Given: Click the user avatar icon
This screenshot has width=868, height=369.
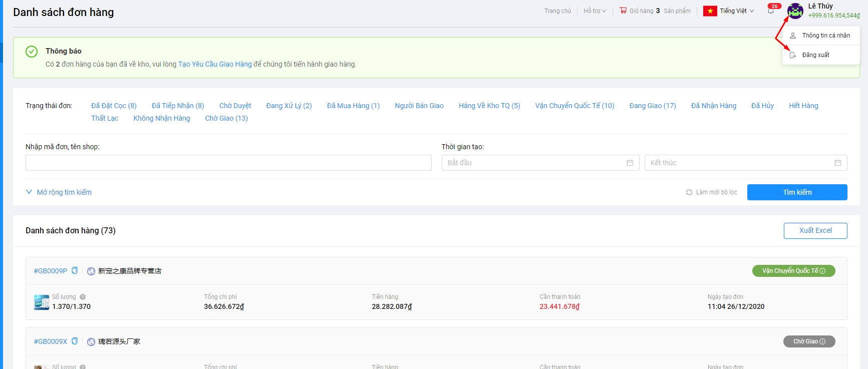Looking at the screenshot, I should pos(795,11).
